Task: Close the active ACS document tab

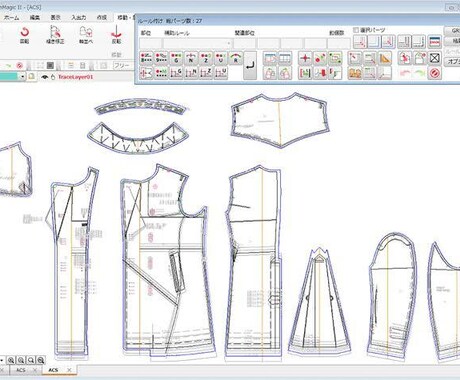Action: [x=69, y=370]
